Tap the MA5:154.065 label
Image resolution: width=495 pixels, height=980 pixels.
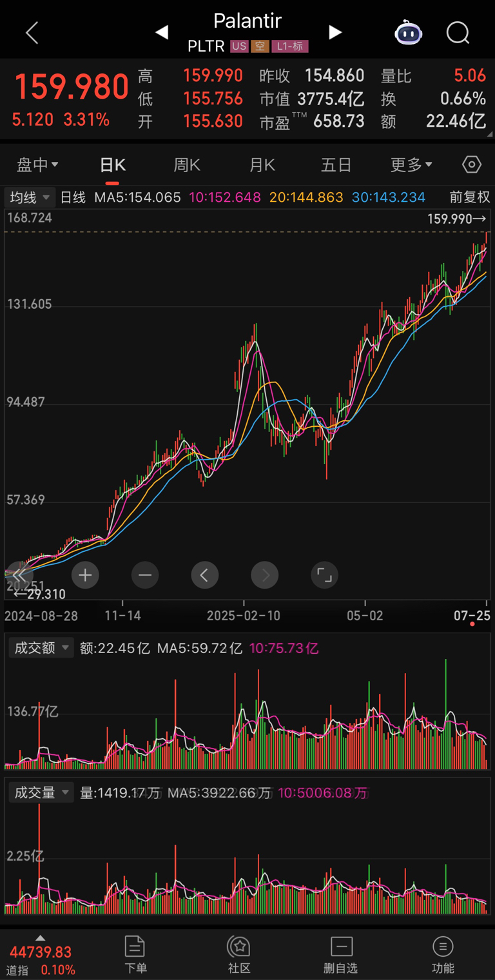137,197
